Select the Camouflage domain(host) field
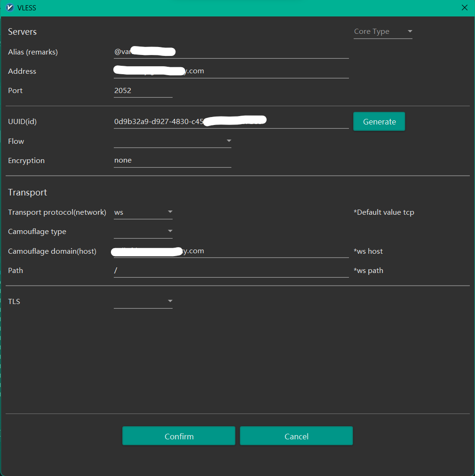This screenshot has width=475, height=476. point(230,250)
